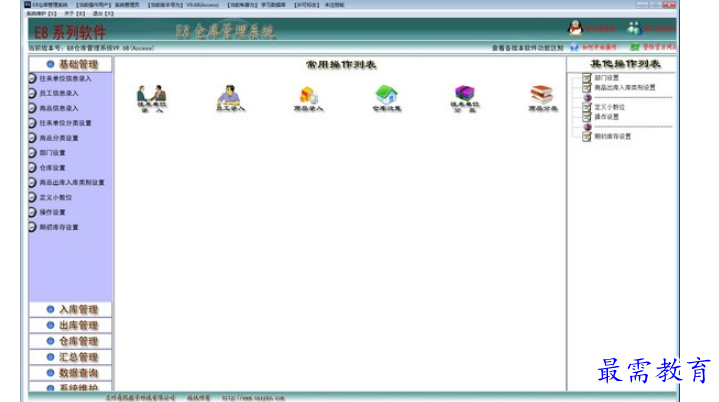Click the company name in status bar
Image resolution: width=719 pixels, height=402 pixels.
tap(140, 397)
